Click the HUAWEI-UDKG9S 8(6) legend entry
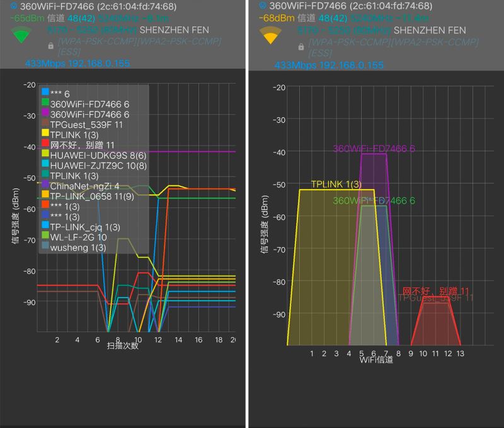 pos(94,155)
